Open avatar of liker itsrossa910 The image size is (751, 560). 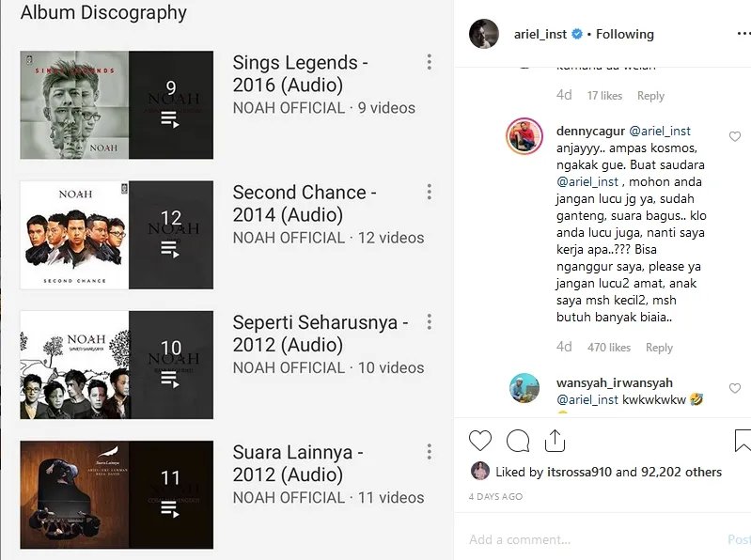point(479,472)
